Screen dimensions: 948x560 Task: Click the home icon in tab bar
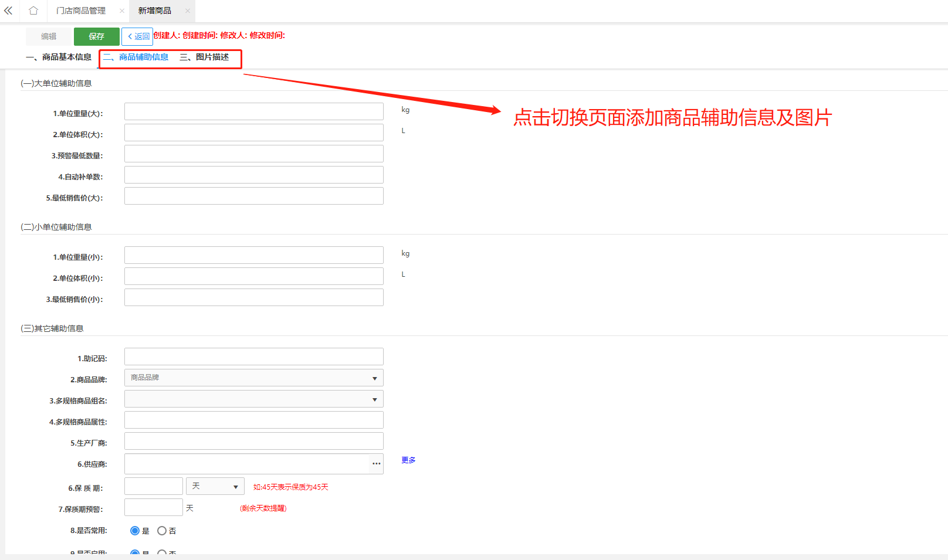(x=33, y=11)
